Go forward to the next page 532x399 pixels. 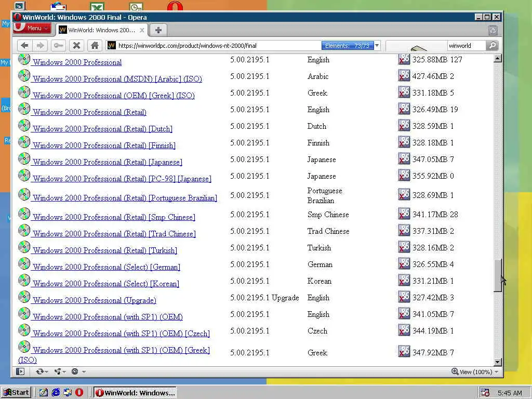pos(40,46)
